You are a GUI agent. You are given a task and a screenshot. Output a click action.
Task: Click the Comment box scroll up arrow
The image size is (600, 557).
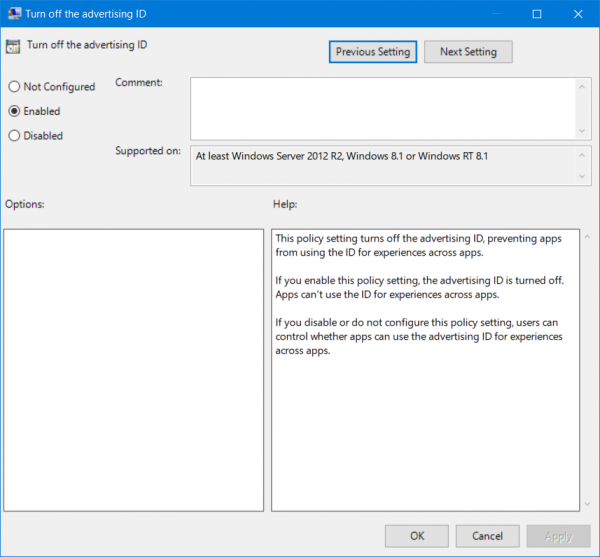pyautogui.click(x=582, y=87)
